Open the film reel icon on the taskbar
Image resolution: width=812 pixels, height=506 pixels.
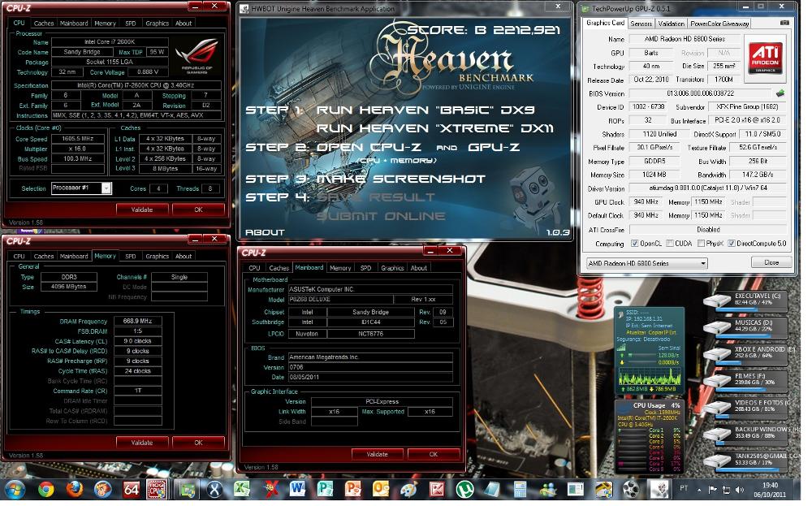click(631, 489)
